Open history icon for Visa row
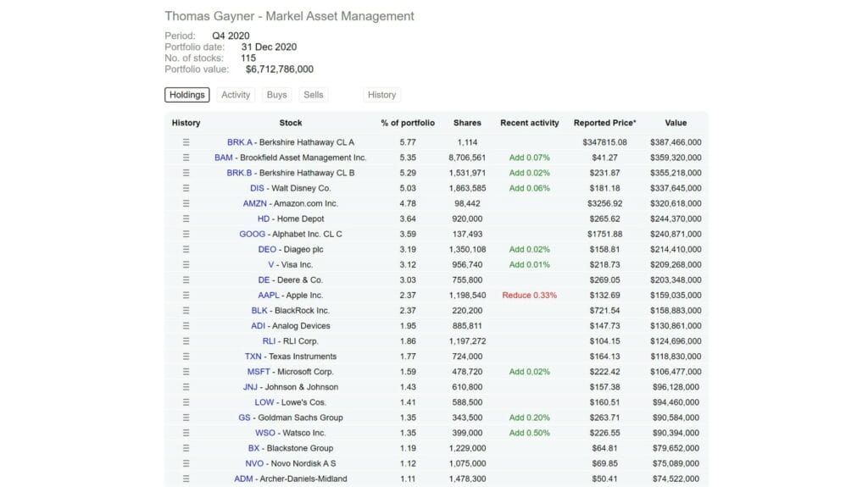868x487 pixels. pyautogui.click(x=186, y=264)
